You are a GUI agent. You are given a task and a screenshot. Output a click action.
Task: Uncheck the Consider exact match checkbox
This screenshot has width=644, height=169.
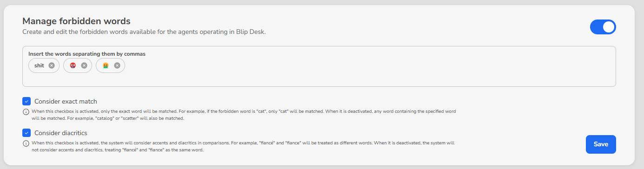(x=27, y=101)
